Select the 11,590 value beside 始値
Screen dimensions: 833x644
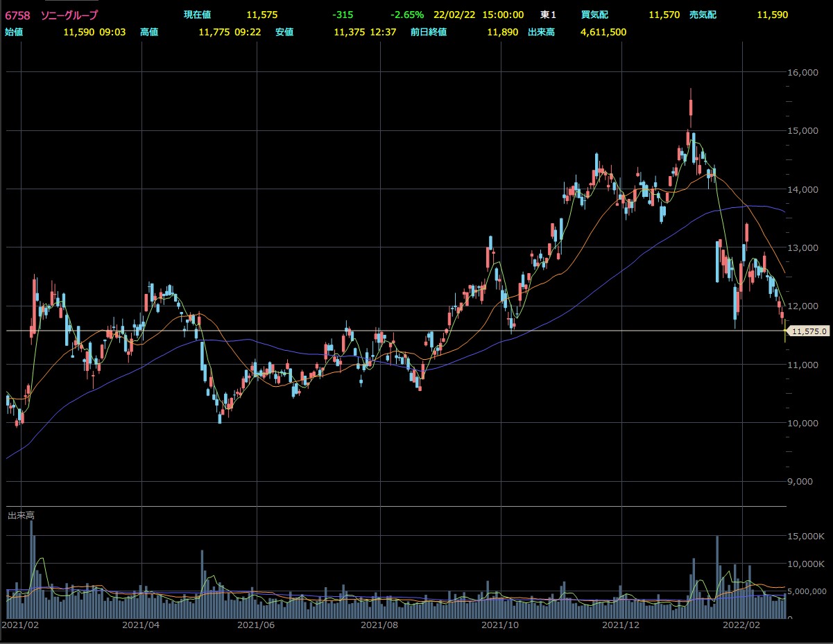[x=78, y=32]
